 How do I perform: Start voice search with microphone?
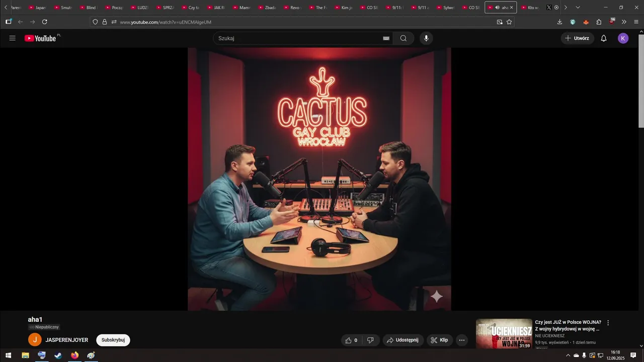tap(426, 38)
